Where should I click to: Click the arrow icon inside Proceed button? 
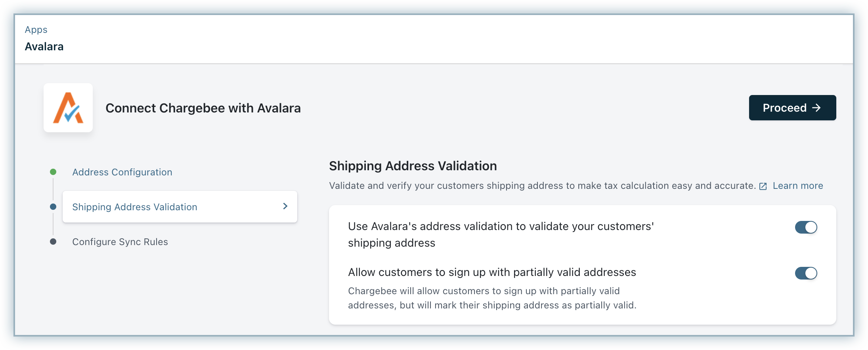[x=816, y=108]
